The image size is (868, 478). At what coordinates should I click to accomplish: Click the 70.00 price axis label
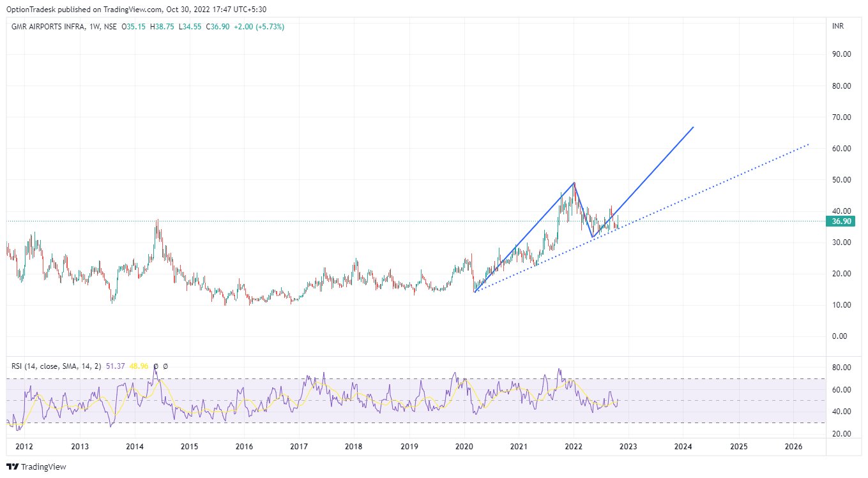click(841, 117)
